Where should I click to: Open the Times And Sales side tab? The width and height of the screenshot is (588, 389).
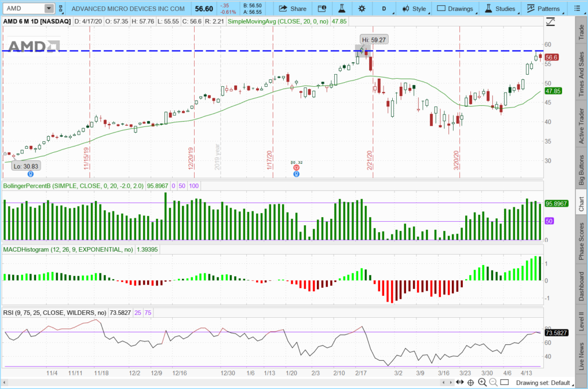pos(581,74)
